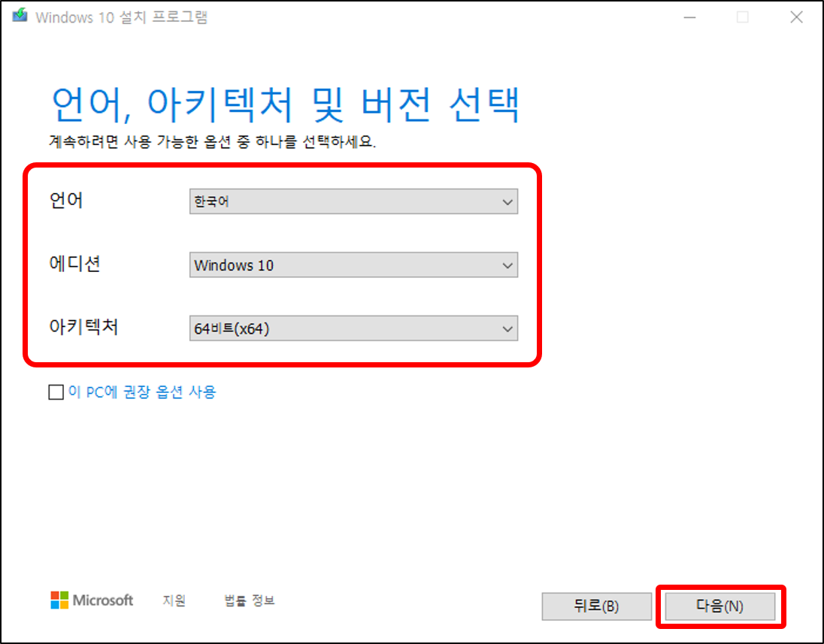Click the 언어 field label
The image size is (824, 644).
coord(65,200)
